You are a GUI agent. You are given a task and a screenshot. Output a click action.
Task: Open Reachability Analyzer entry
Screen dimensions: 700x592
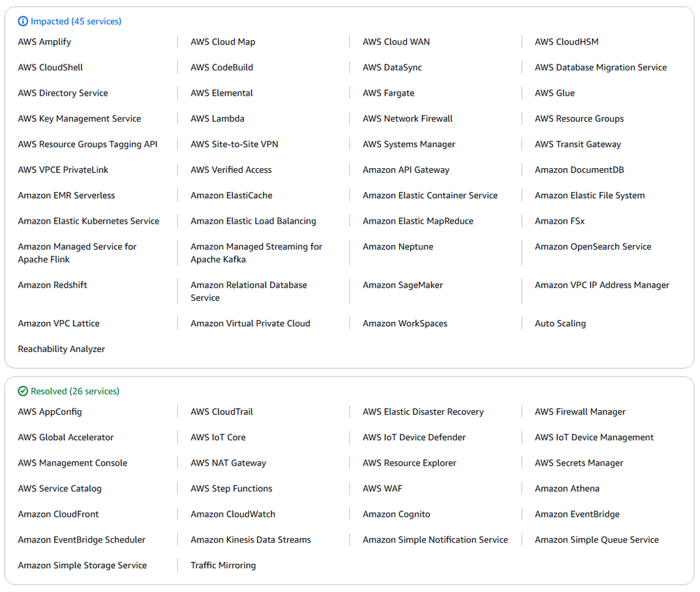[x=62, y=349]
